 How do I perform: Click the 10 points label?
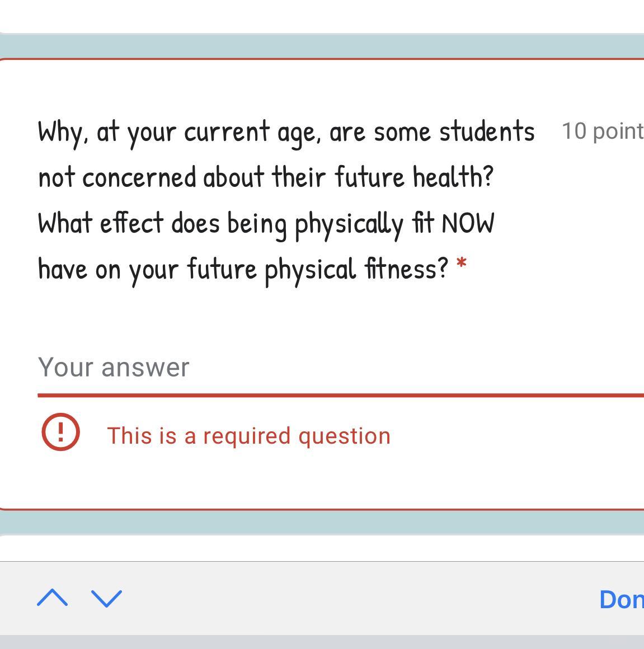coord(602,131)
